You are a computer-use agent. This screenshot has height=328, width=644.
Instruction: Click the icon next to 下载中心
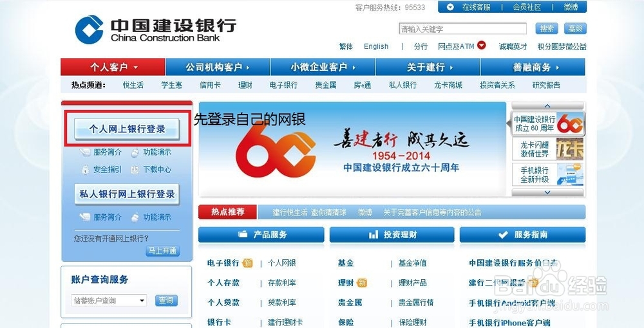click(x=135, y=169)
